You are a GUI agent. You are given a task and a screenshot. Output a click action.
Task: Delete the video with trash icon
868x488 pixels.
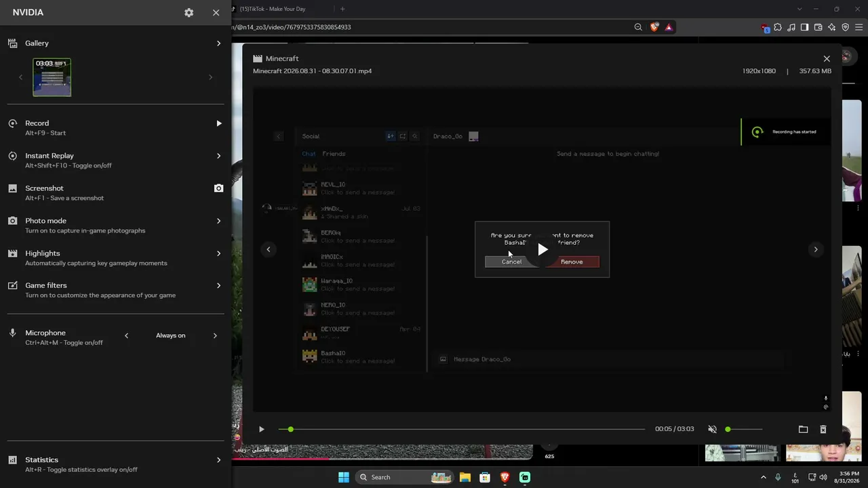click(823, 429)
